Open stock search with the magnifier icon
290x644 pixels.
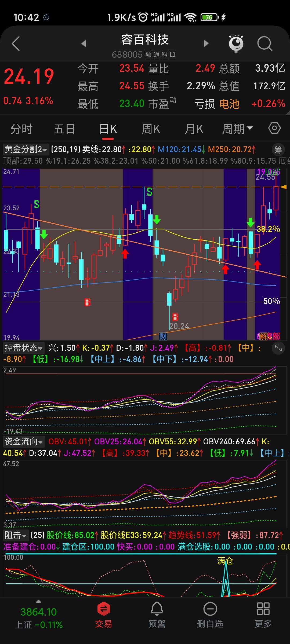(265, 43)
